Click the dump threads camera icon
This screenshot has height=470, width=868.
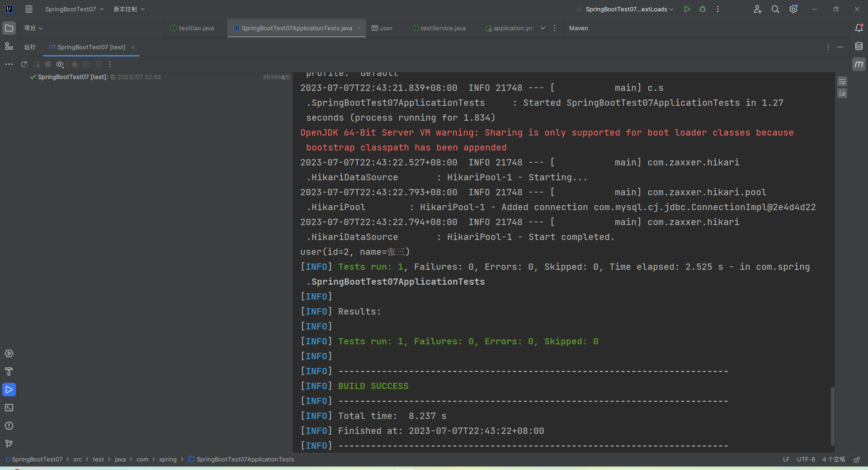(86, 64)
